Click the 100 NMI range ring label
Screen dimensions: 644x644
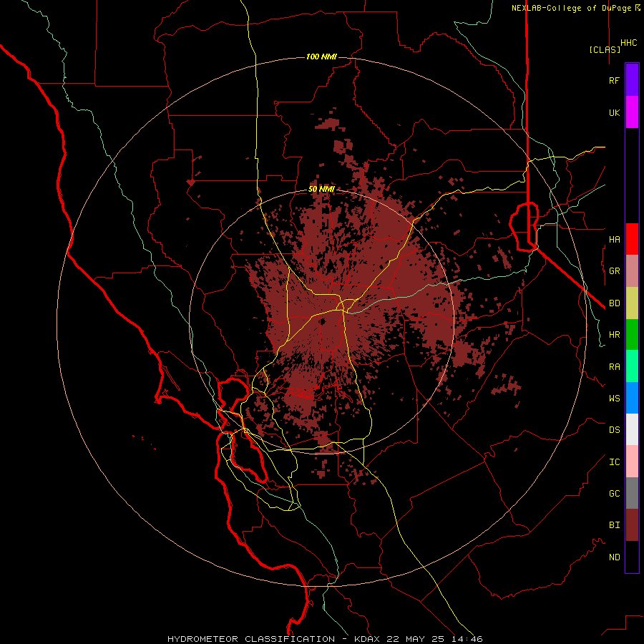[321, 57]
